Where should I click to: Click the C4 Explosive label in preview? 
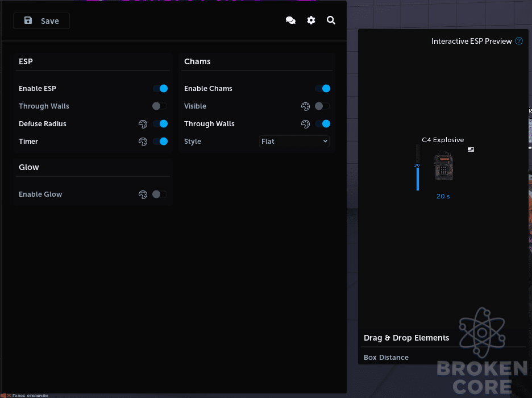coord(443,140)
